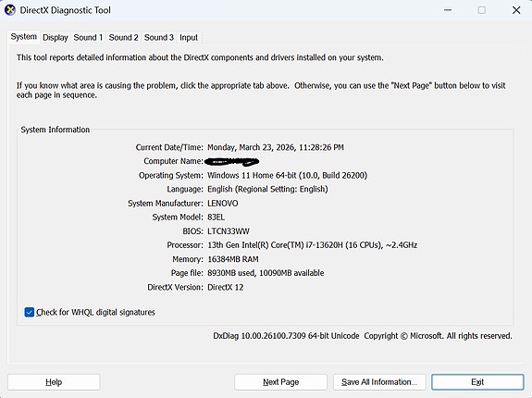Click Save All Information button
532x398 pixels.
coord(379,382)
